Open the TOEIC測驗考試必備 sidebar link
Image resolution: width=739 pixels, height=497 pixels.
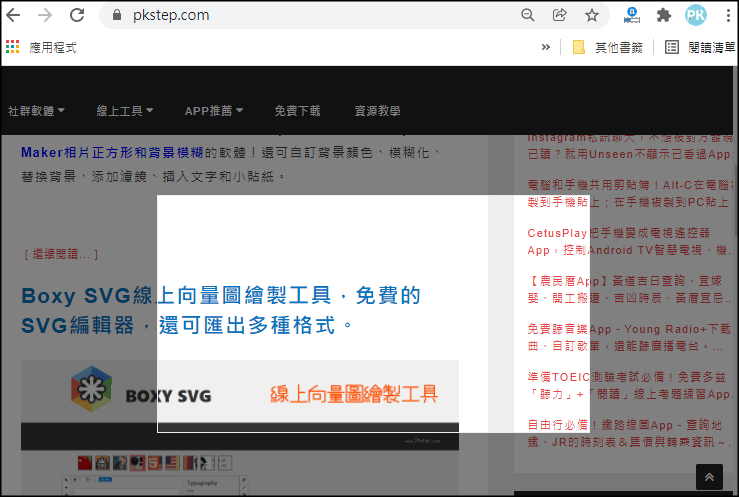pos(630,385)
